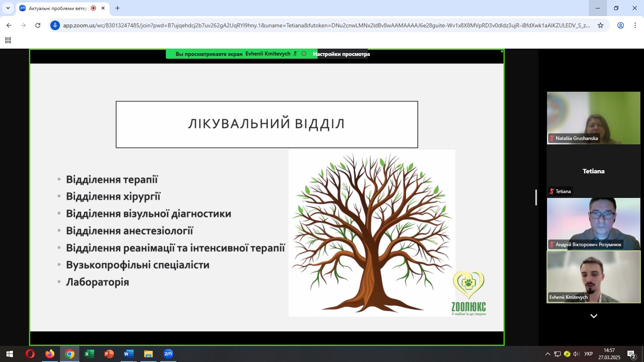Select the Tetiana participant tile

(x=593, y=171)
